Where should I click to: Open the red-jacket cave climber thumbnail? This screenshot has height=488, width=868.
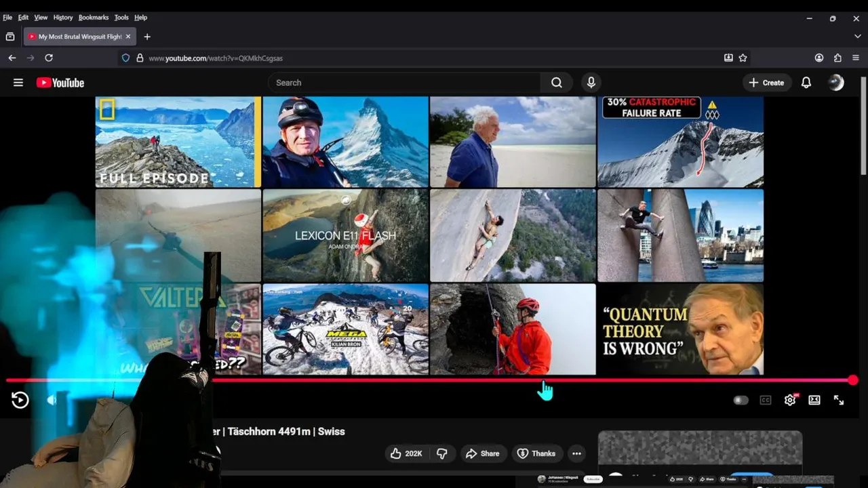pos(513,329)
